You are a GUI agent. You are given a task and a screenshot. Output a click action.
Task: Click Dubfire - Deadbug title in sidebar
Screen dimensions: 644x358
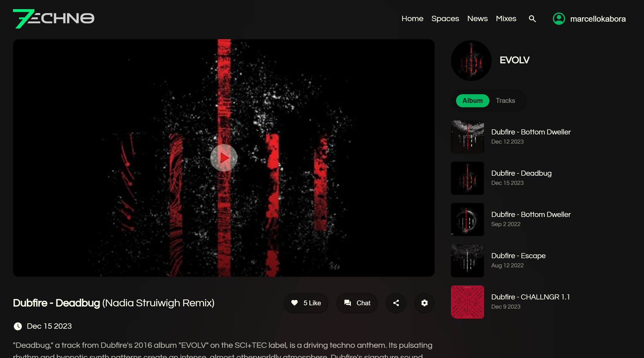click(x=521, y=173)
